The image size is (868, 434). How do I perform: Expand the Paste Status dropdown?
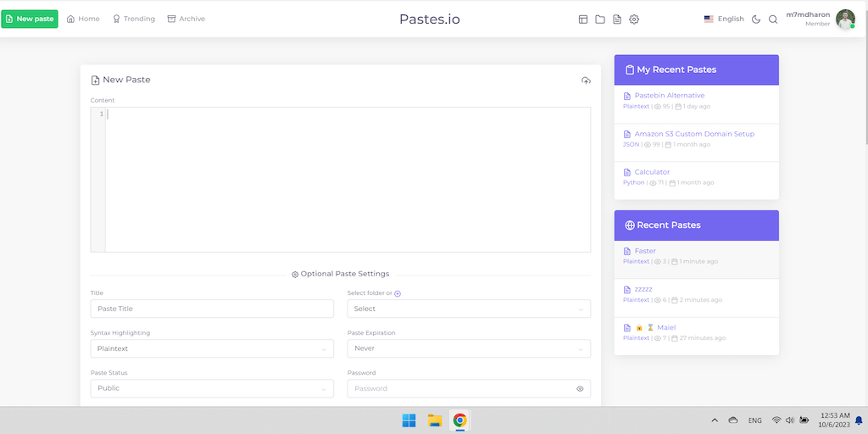212,388
